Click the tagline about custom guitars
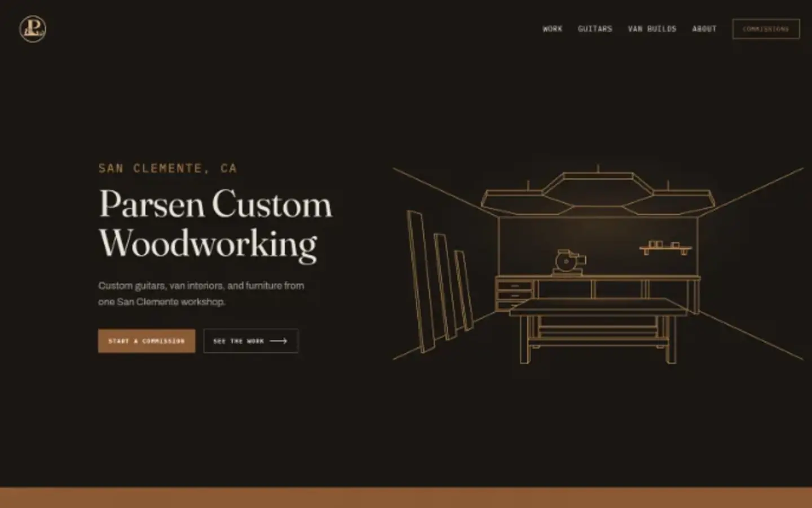 (x=201, y=294)
